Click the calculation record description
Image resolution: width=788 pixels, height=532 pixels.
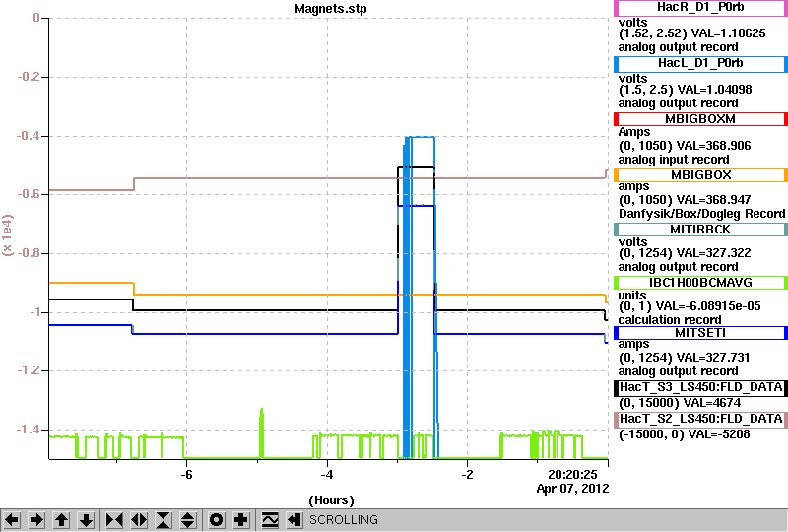pos(670,320)
